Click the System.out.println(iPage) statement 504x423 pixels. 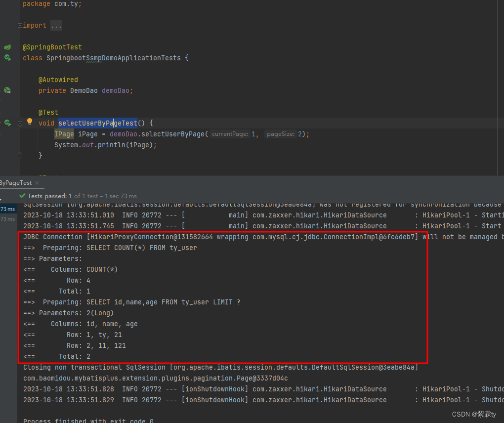click(105, 145)
